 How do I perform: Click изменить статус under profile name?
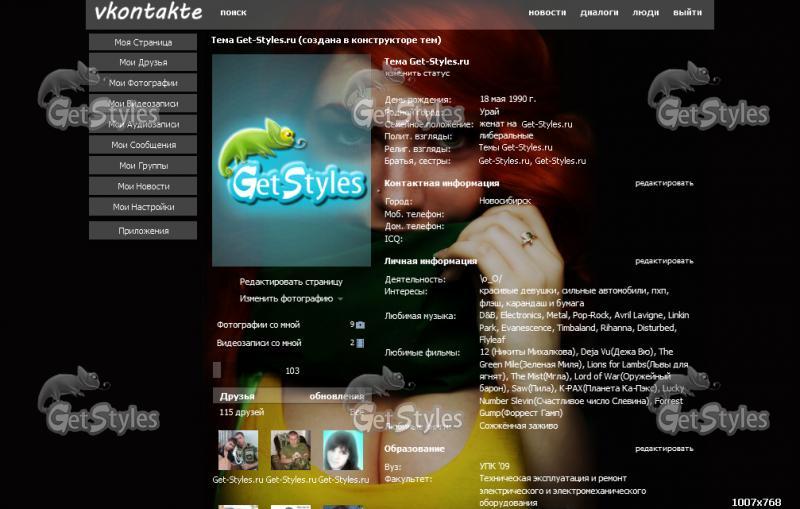click(x=417, y=73)
